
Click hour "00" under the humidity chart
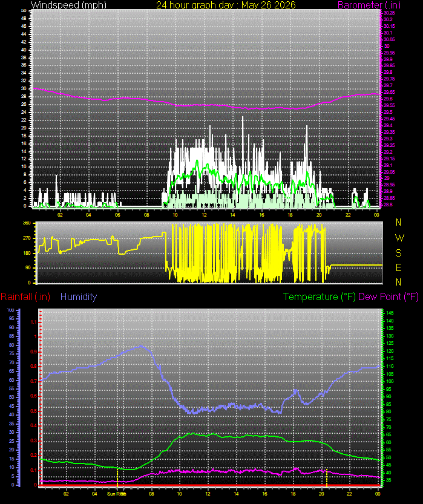click(378, 494)
